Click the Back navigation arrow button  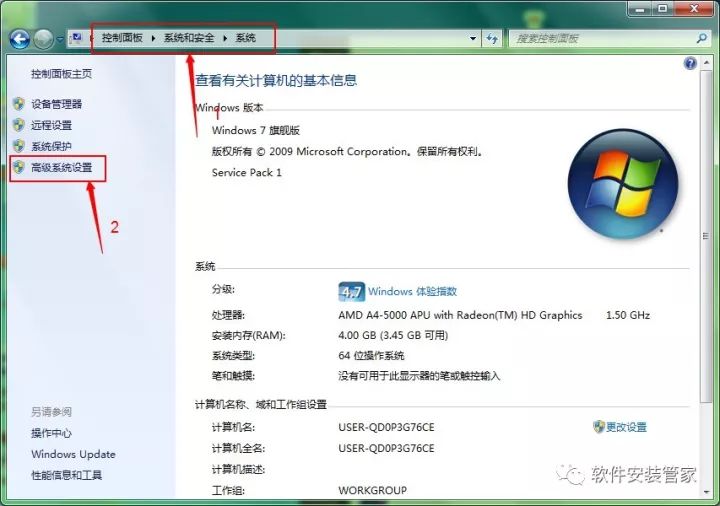coord(19,39)
